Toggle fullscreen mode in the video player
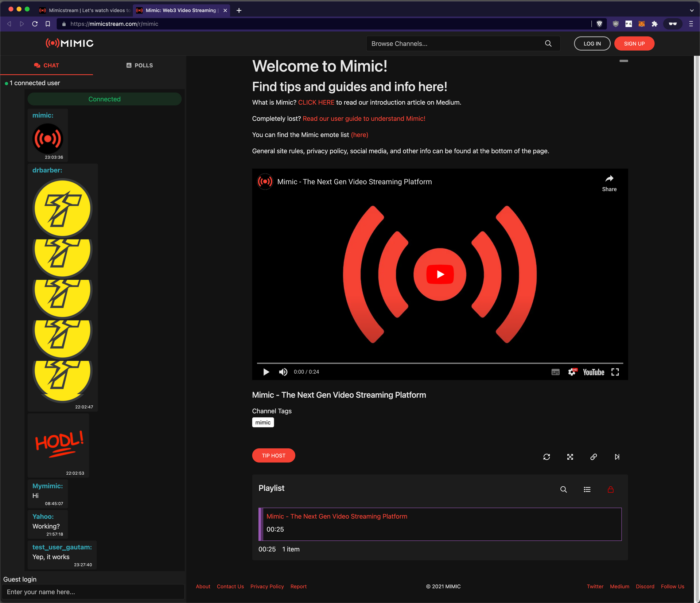This screenshot has width=700, height=603. tap(615, 372)
